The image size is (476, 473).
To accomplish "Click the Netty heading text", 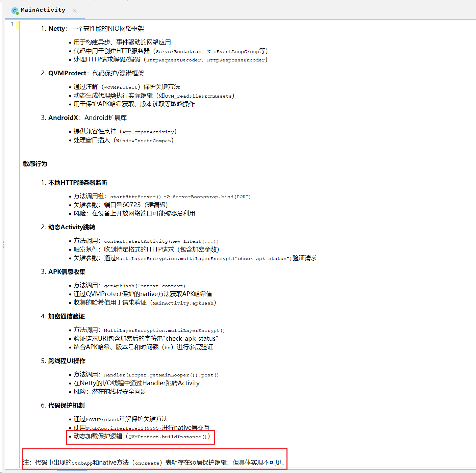I will (x=56, y=29).
